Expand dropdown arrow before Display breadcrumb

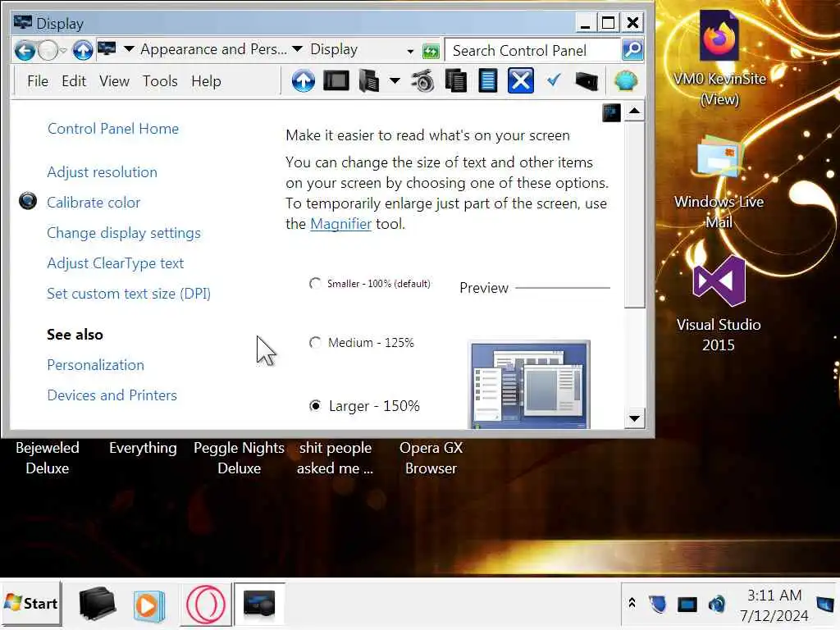pos(297,49)
